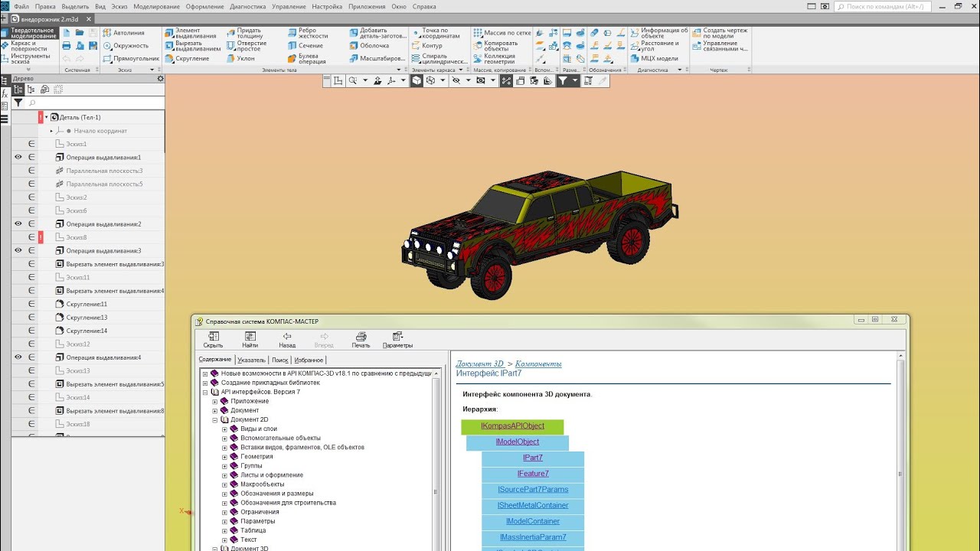Switch to the Избранное help tab
This screenshot has height=551, width=980.
point(309,360)
